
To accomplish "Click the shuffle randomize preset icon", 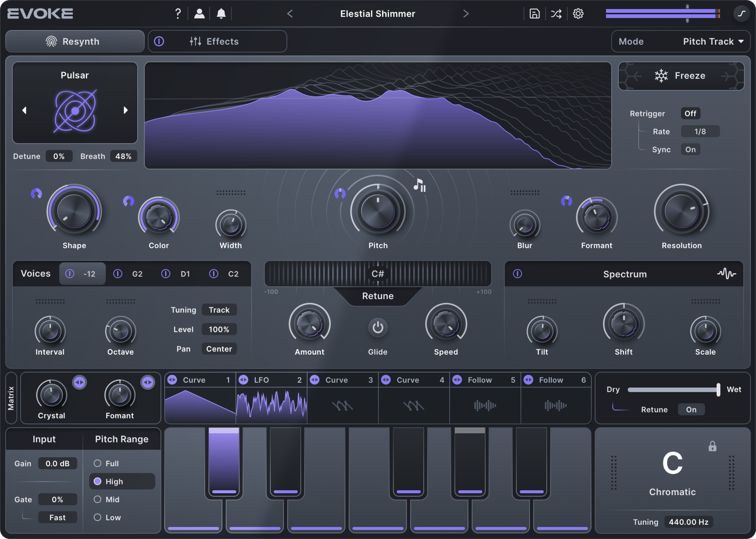I will point(556,14).
